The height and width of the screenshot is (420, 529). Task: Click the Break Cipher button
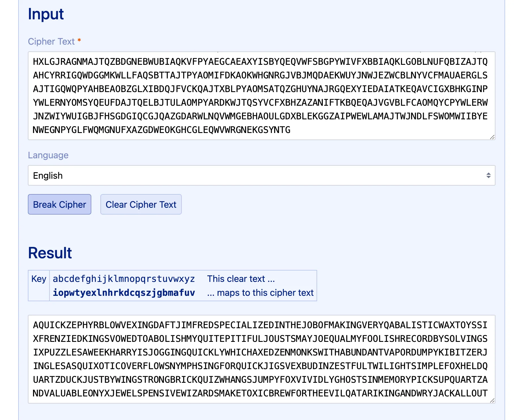[59, 204]
